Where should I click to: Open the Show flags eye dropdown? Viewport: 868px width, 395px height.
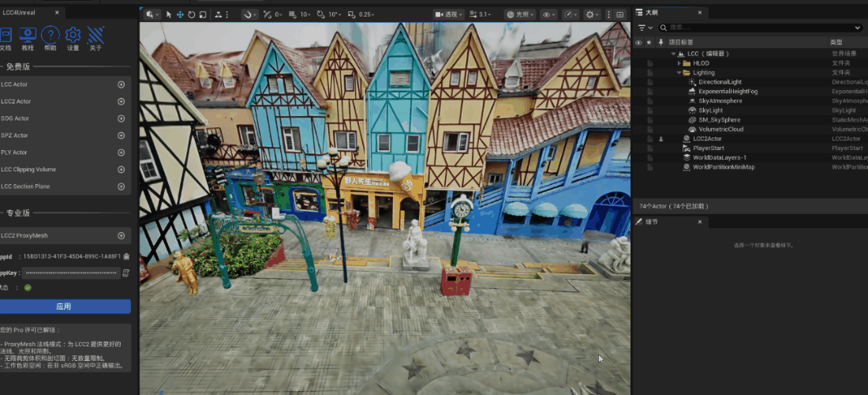click(548, 14)
